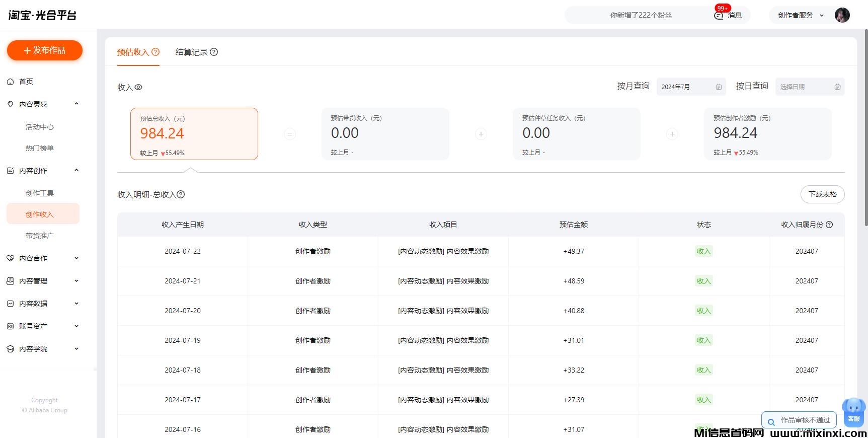868x438 pixels.
Task: Select the 预估创作者激励 income card
Action: tap(767, 134)
